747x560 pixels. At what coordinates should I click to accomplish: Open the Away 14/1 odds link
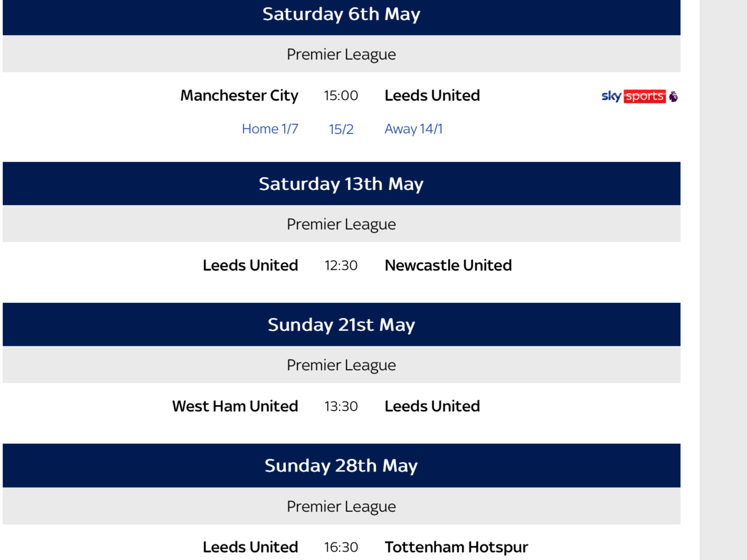click(414, 129)
